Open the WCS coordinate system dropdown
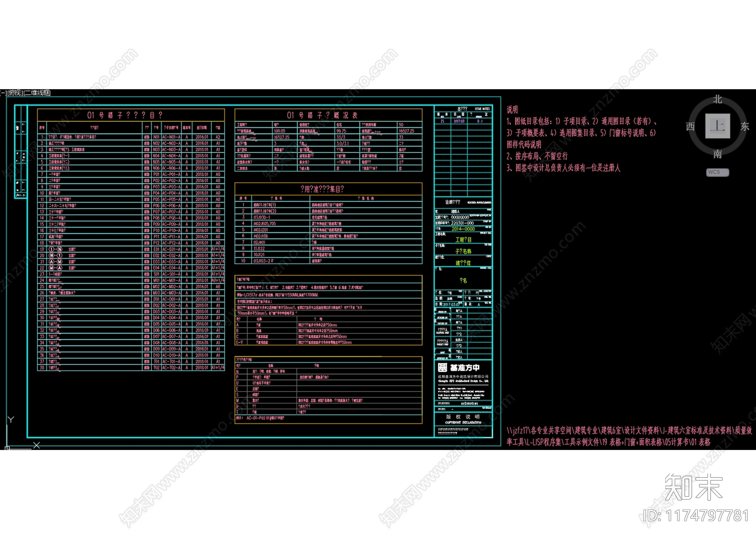The height and width of the screenshot is (534, 756). click(718, 172)
